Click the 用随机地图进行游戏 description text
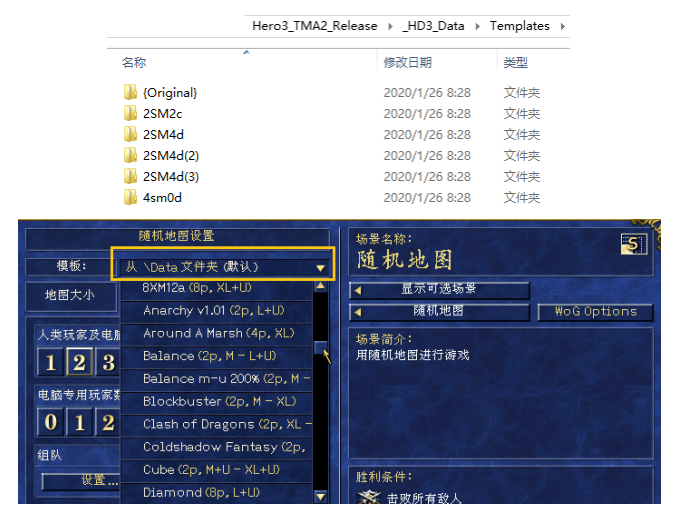Screen dimensions: 695x511 click(x=412, y=355)
